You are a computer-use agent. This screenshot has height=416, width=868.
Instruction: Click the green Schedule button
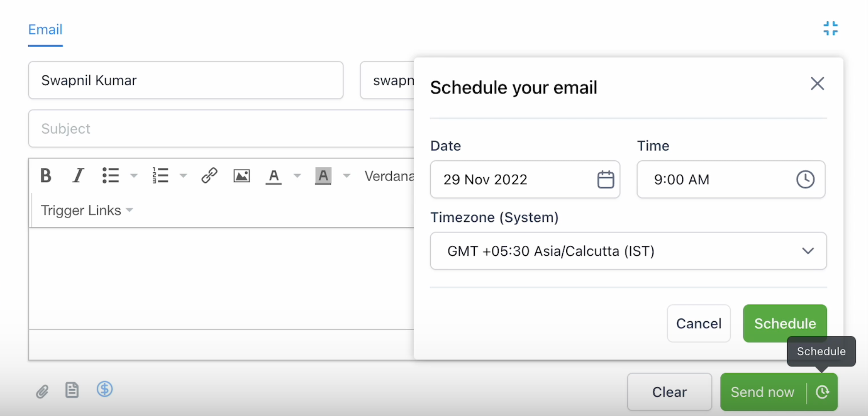click(785, 323)
